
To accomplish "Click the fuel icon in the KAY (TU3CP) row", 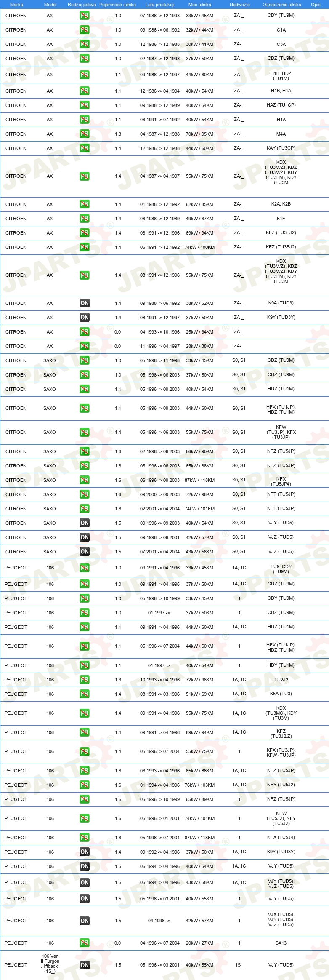I will (x=84, y=148).
